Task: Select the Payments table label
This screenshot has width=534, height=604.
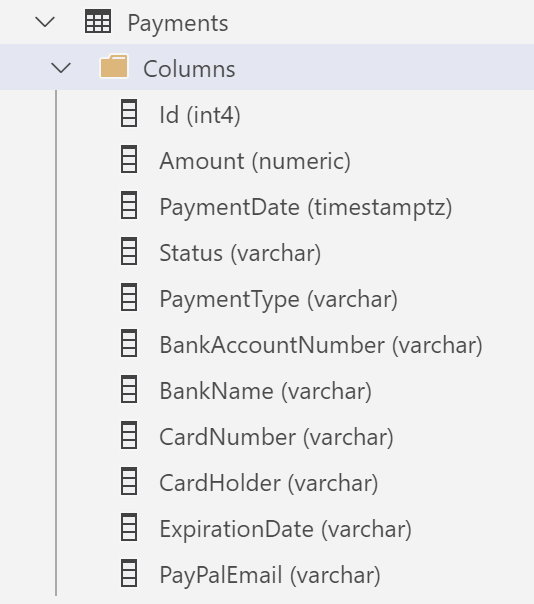Action: click(x=178, y=23)
